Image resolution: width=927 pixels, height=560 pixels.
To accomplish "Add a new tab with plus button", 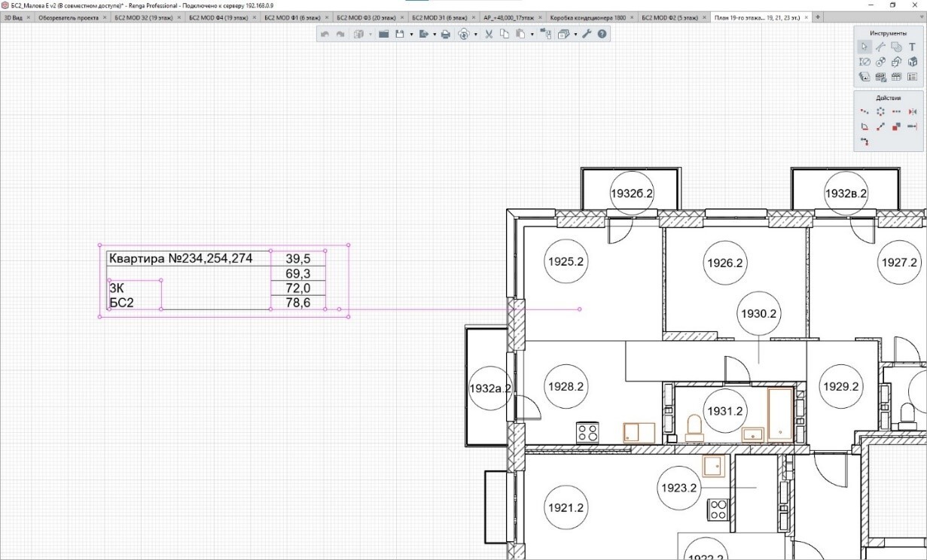I will [819, 17].
